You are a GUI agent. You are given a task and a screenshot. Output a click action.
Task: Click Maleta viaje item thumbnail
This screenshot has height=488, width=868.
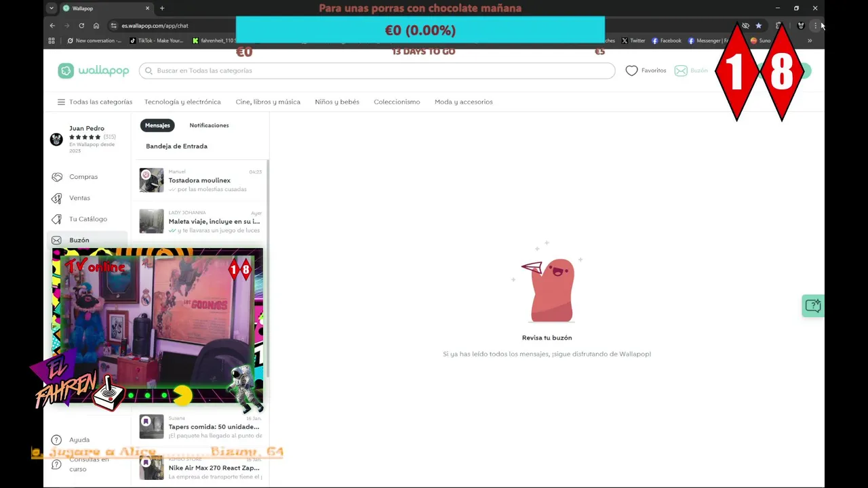(151, 222)
